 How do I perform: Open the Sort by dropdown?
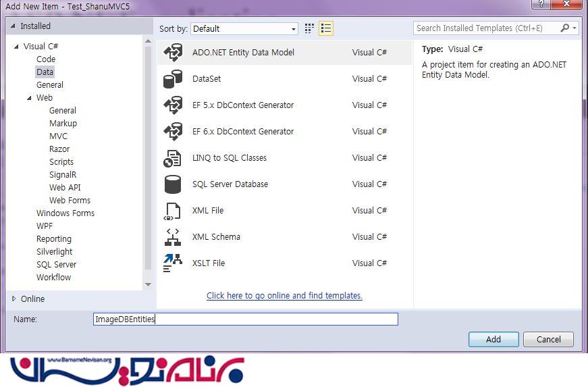[x=244, y=29]
